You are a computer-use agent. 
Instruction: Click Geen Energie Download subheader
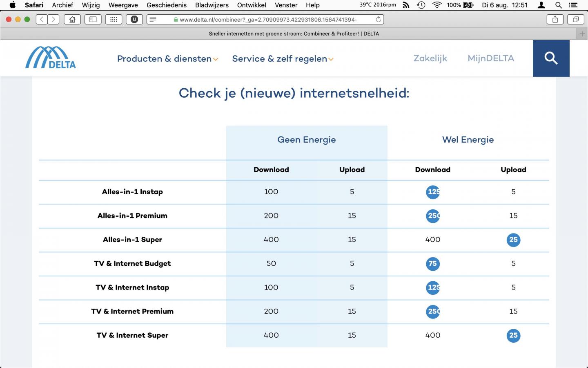pos(271,170)
